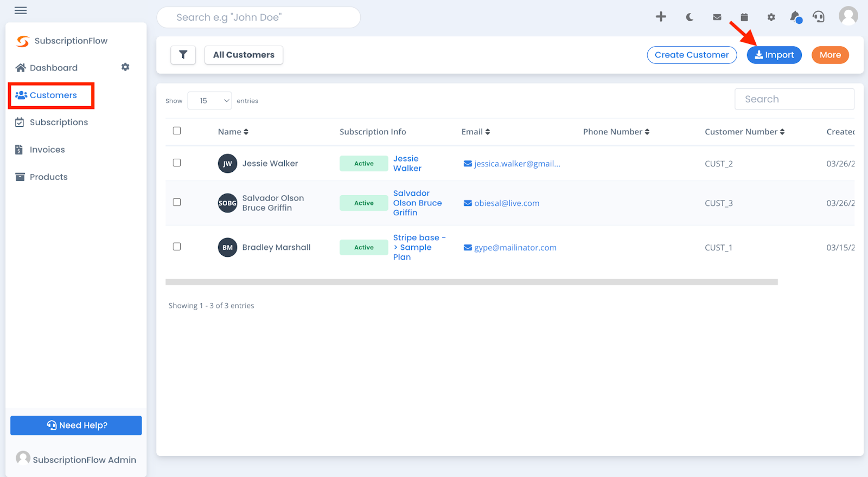Click the Need Help? button
868x477 pixels.
tap(76, 426)
